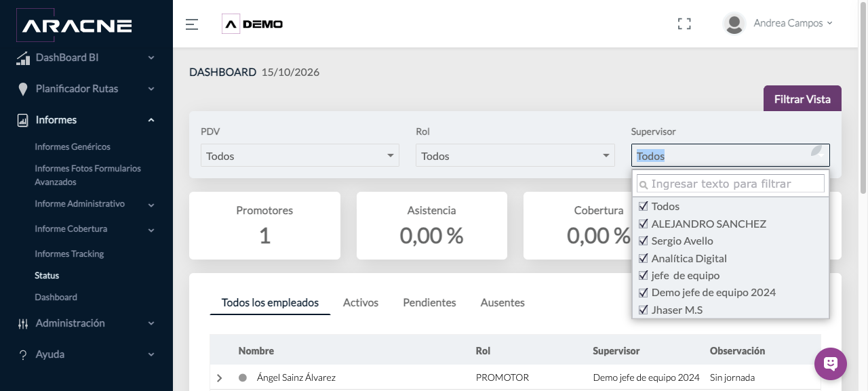Select Todos los empleados tab
Viewport: 868px width, 391px height.
click(x=270, y=302)
